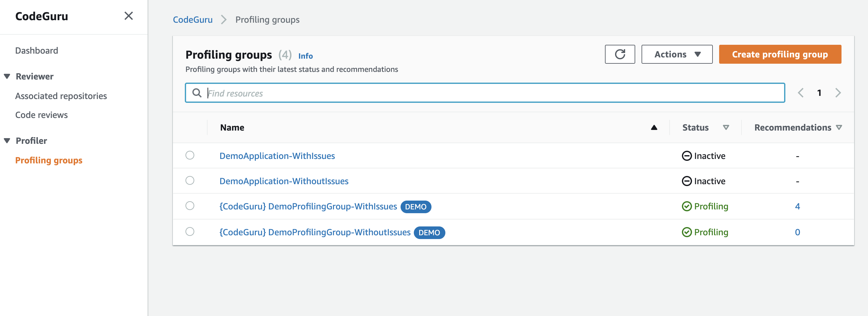The width and height of the screenshot is (868, 316).
Task: Select the DemoApplication-WithoutIssues radio button
Action: click(x=190, y=180)
